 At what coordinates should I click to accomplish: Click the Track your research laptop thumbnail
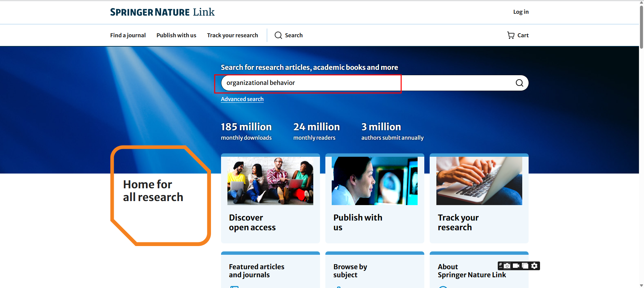(479, 181)
